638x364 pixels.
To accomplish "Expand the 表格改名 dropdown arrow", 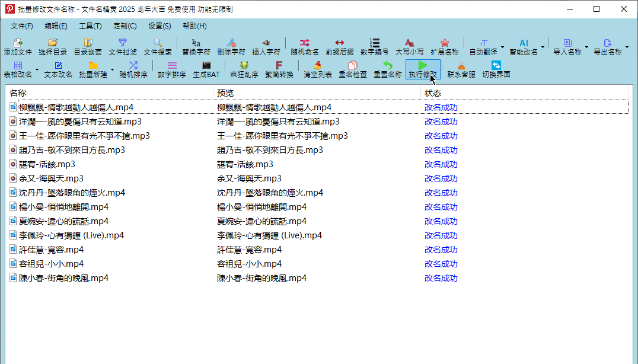I will point(37,69).
